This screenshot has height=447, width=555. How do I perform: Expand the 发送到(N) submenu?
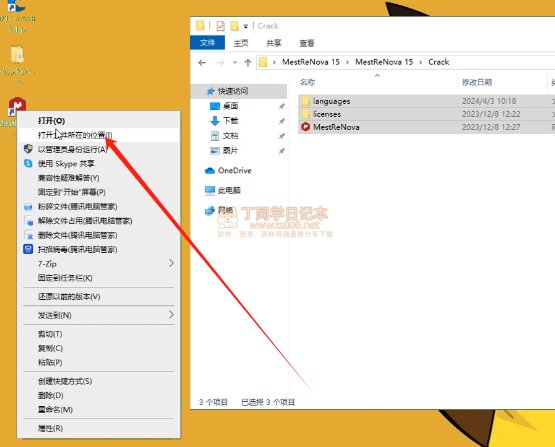click(99, 315)
